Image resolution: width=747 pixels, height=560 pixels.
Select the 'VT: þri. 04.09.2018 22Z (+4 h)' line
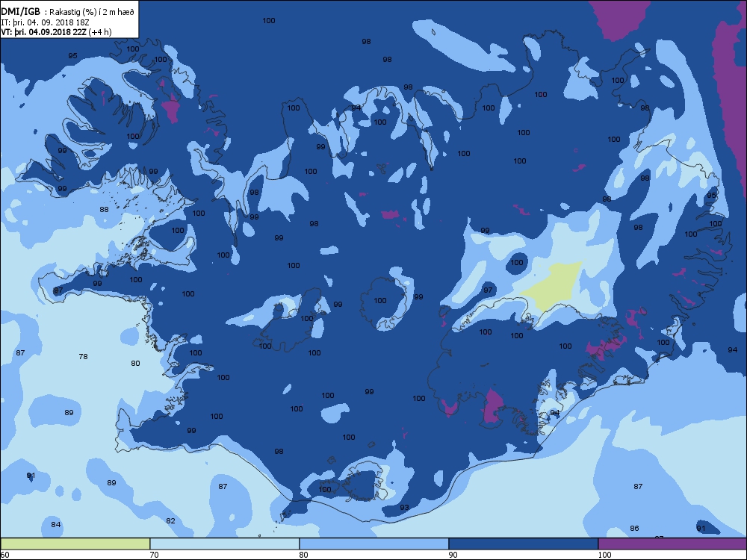click(x=56, y=32)
